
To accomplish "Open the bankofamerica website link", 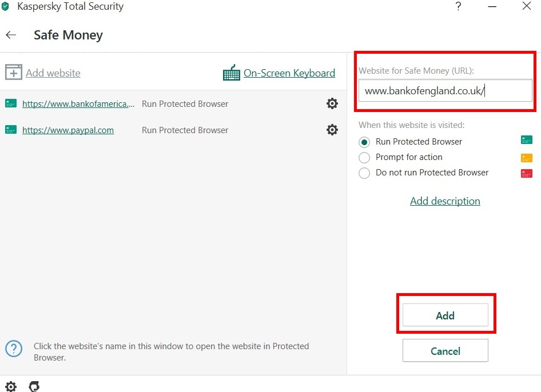I will click(78, 104).
